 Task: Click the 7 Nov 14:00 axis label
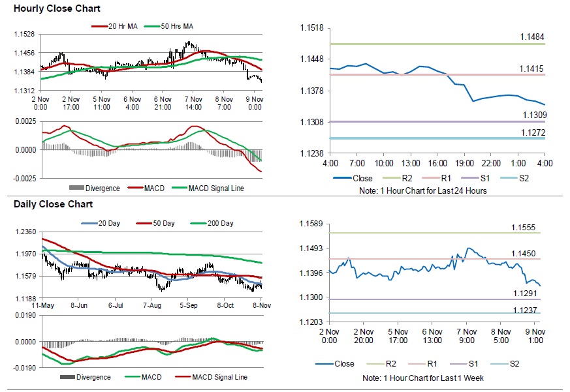(193, 103)
